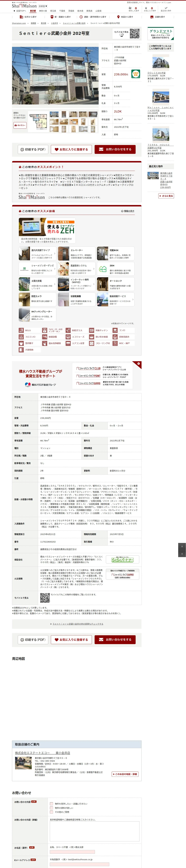Select the 東京都 prefecture tab
This screenshot has width=186, height=868.
[x=33, y=11]
